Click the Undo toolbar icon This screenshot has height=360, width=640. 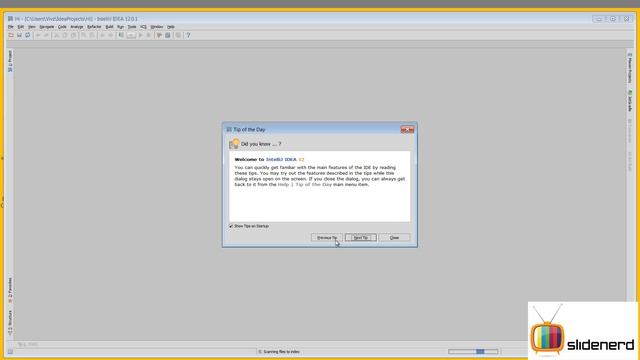[x=38, y=36]
